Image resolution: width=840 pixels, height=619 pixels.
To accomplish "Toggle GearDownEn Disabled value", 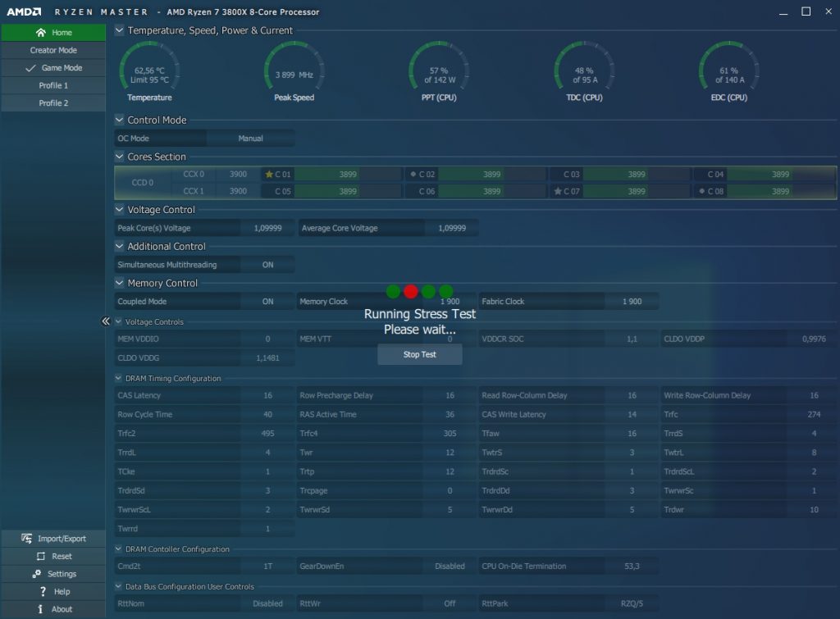I will (x=450, y=566).
